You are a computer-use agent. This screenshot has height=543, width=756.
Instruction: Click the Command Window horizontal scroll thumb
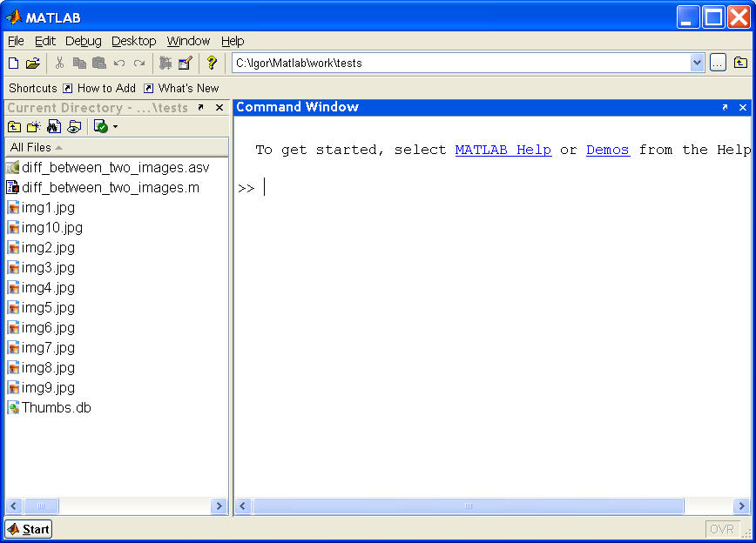[469, 506]
